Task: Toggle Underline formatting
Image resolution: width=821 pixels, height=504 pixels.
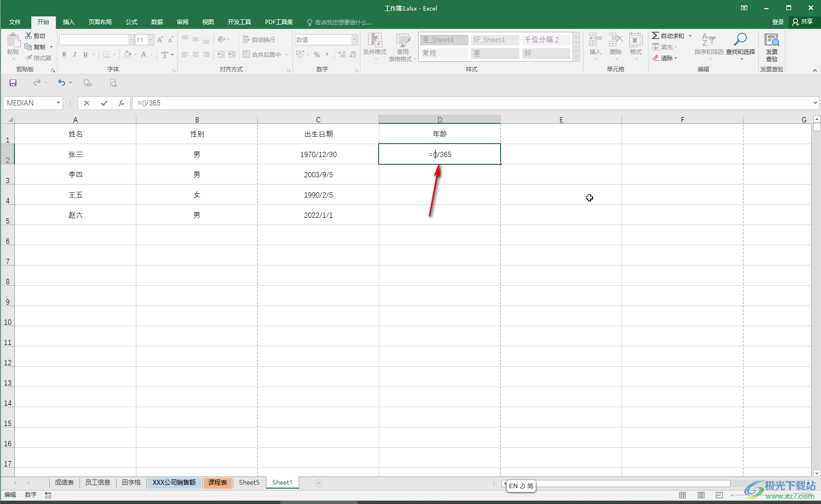Action: click(x=85, y=54)
